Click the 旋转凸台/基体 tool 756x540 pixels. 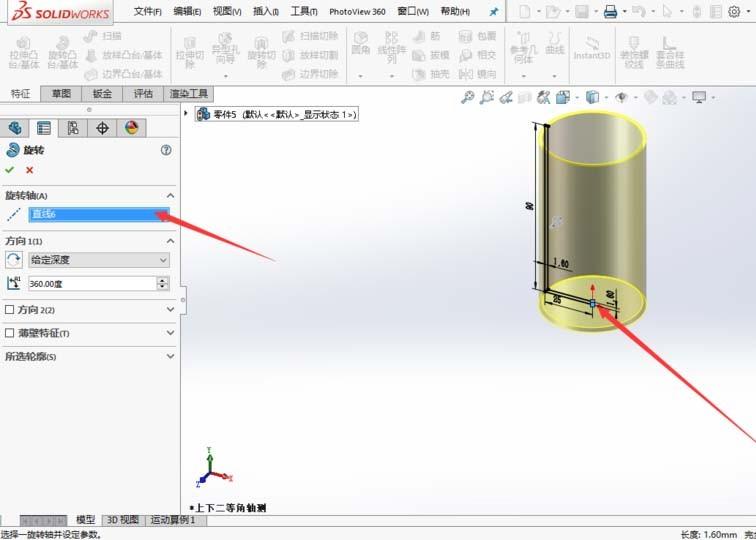[63, 53]
